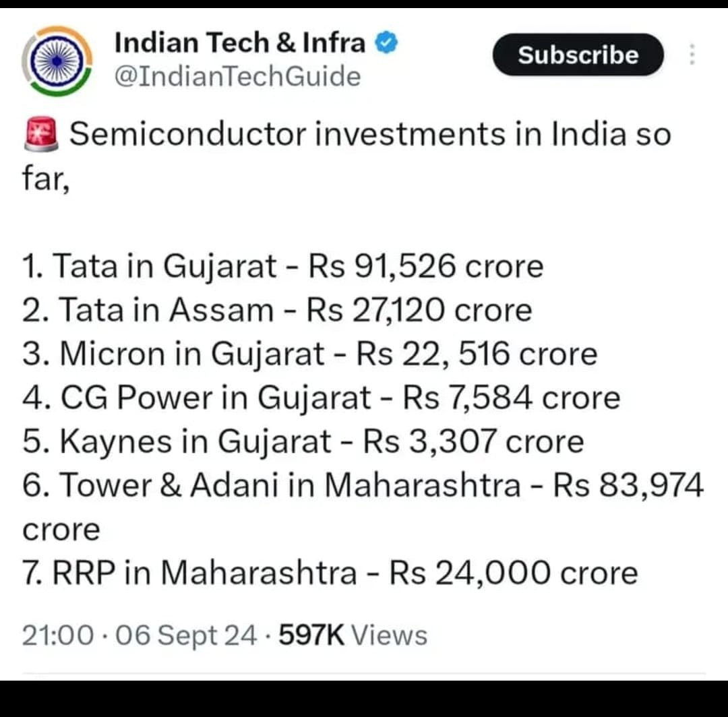Viewport: 728px width, 717px height.
Task: Click the Rs 91,526 crore amount
Action: (426, 267)
